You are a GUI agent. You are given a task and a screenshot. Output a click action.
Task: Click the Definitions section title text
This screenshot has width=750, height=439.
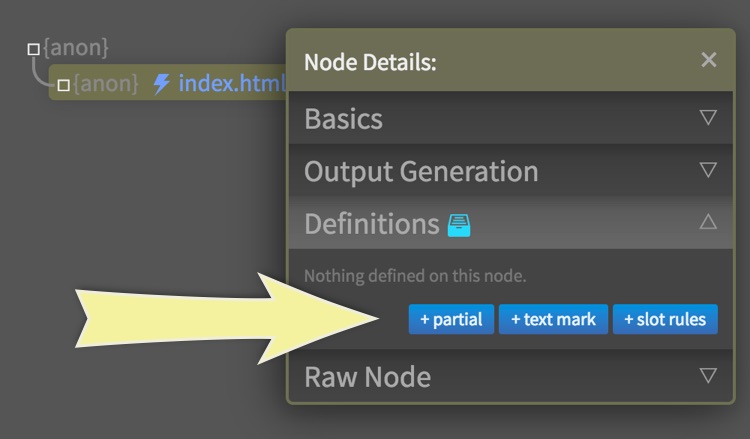[x=371, y=223]
